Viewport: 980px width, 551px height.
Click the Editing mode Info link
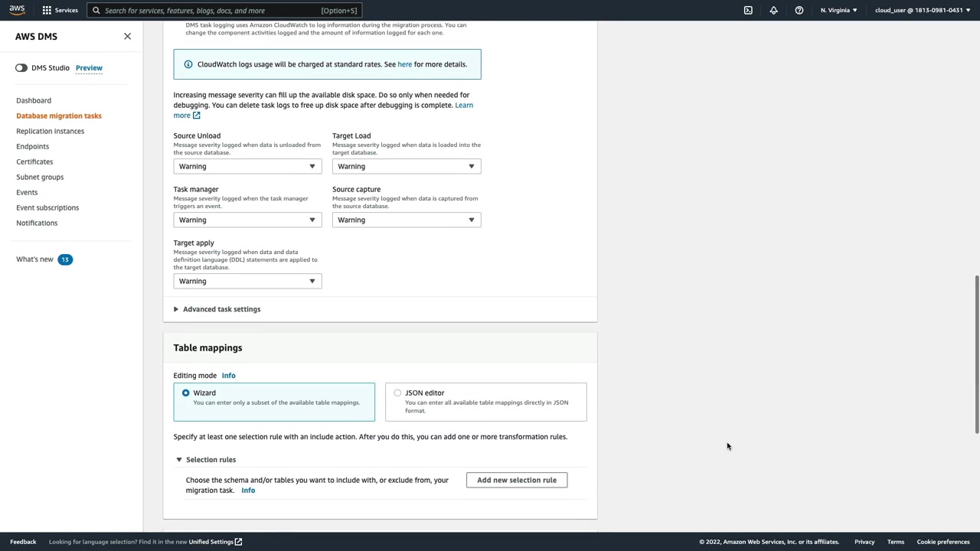click(228, 376)
